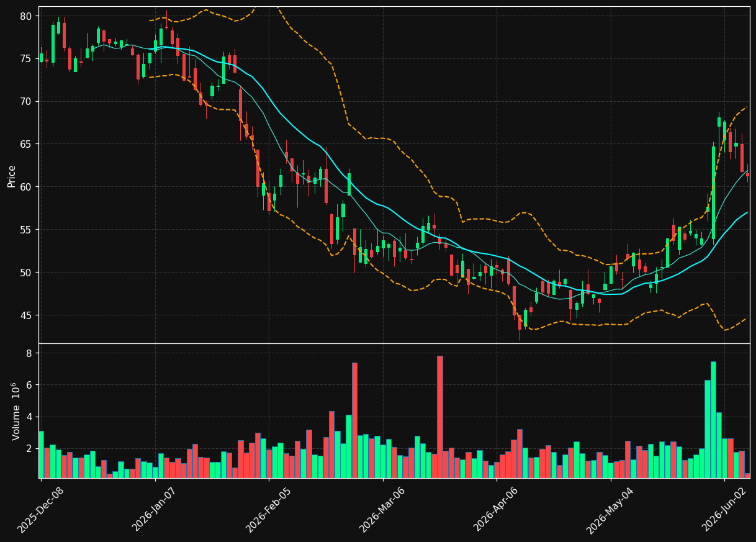Click the tallest green volume bar near June
The height and width of the screenshot is (542, 756).
pyautogui.click(x=713, y=420)
